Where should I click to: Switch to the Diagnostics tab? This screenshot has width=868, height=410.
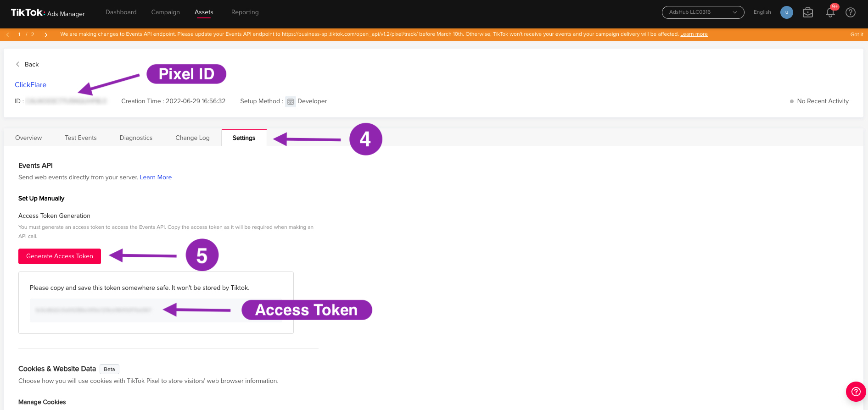pyautogui.click(x=136, y=138)
